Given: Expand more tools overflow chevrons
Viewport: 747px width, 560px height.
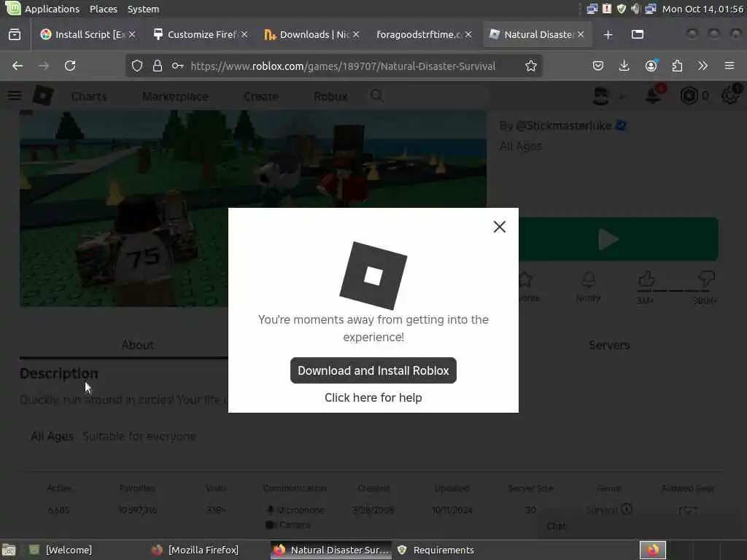Looking at the screenshot, I should (x=703, y=66).
